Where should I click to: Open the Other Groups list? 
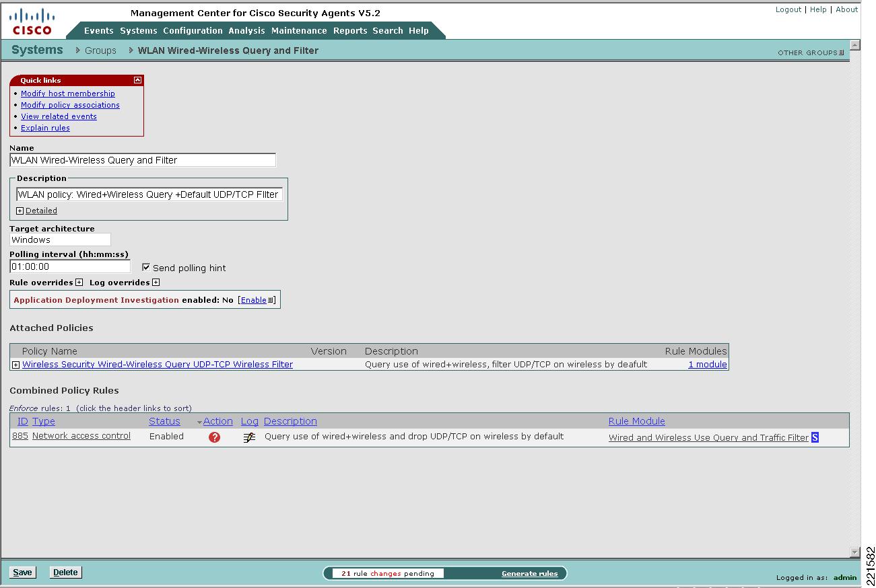(811, 52)
